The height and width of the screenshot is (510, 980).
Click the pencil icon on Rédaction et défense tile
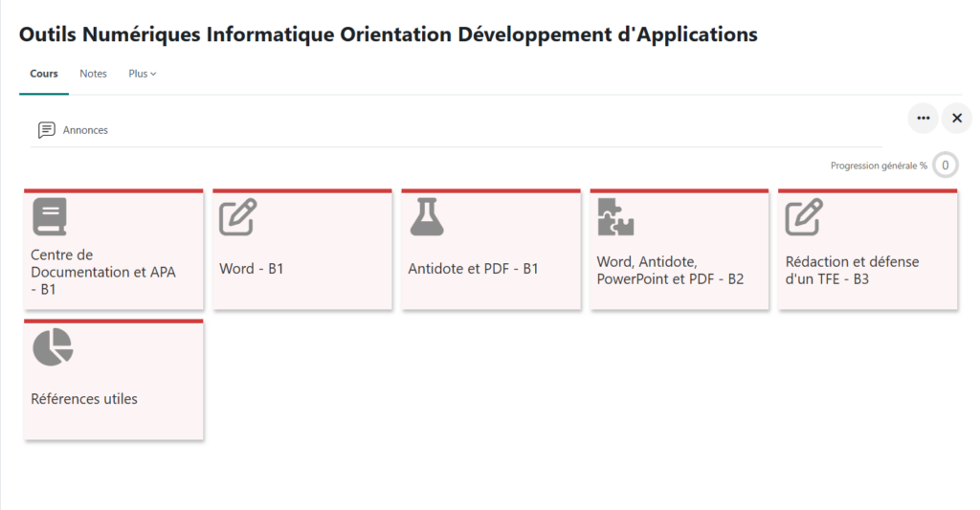(804, 217)
